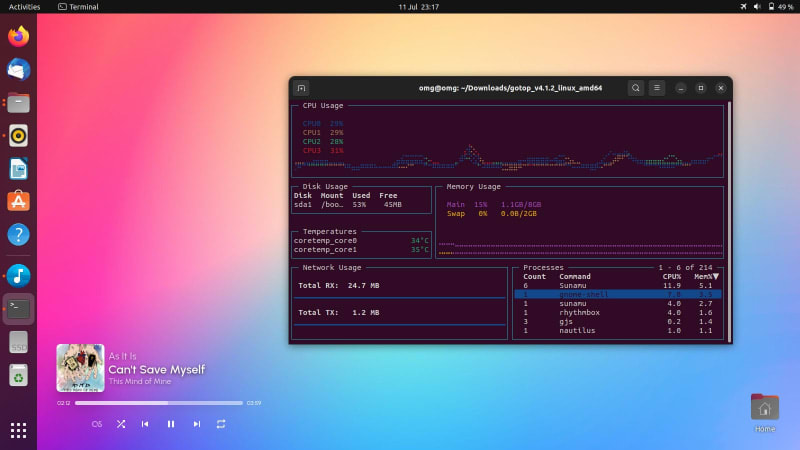This screenshot has width=800, height=450.
Task: Open the Terminal app menu in top bar
Action: (x=78, y=6)
